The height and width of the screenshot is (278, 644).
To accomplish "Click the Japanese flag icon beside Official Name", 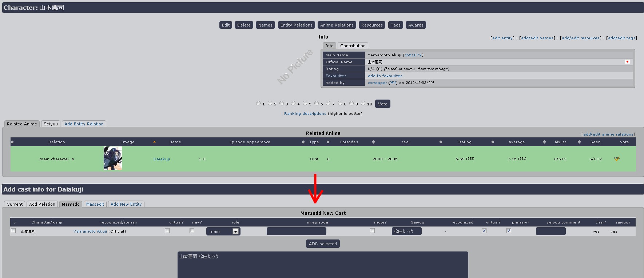I will click(627, 62).
